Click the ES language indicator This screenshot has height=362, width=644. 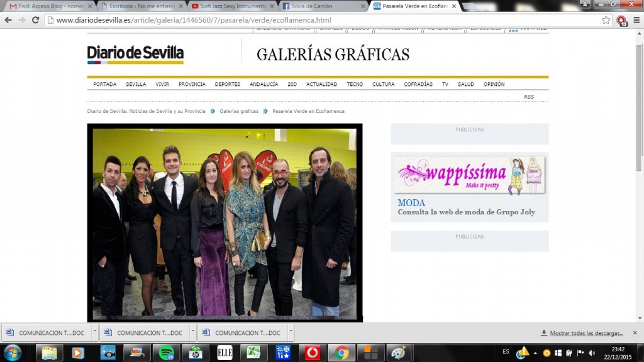506,352
